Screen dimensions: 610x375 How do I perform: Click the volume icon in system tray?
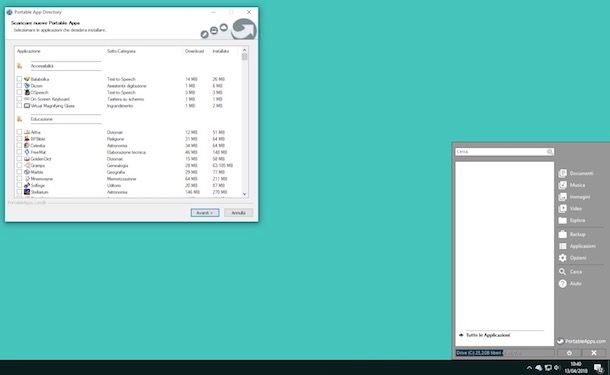[557, 368]
